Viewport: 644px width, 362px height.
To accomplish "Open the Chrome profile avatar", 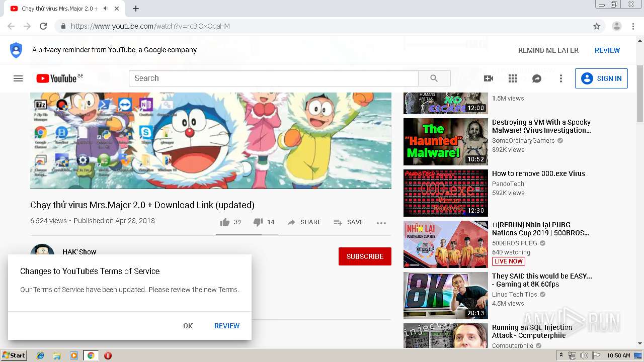I will [616, 26].
